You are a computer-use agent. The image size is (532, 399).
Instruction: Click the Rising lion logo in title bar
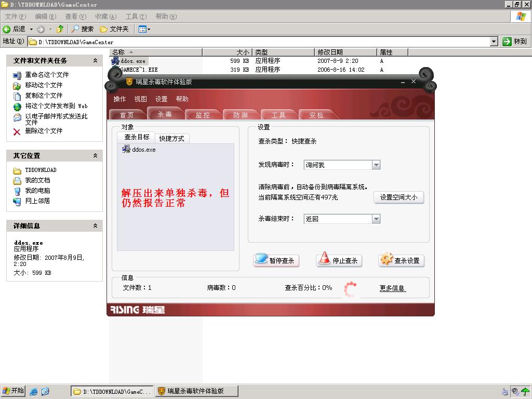click(129, 82)
